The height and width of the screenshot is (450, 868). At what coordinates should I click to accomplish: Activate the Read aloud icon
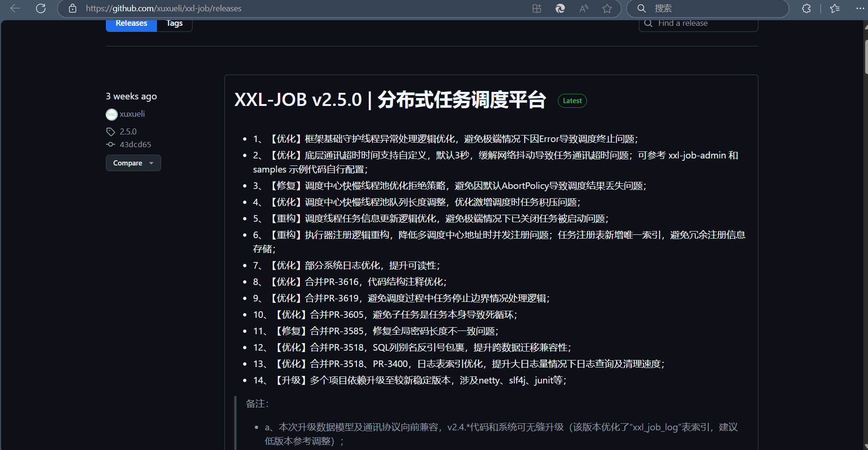(584, 8)
